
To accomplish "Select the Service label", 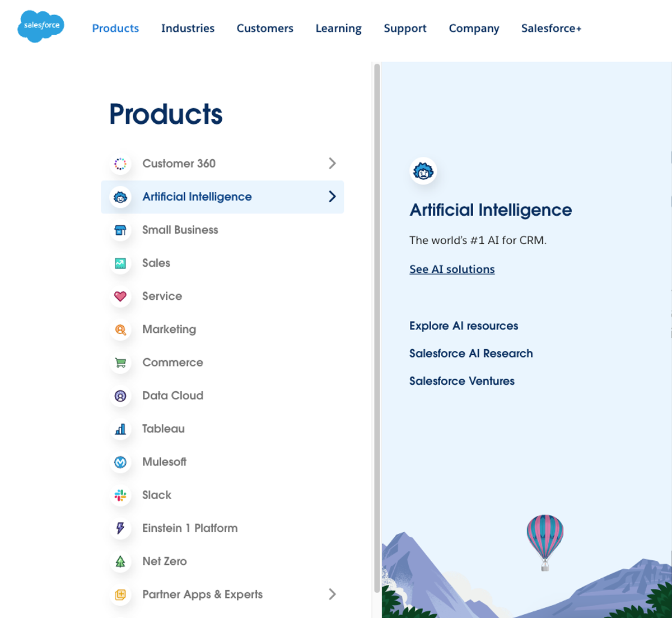I will pyautogui.click(x=162, y=296).
